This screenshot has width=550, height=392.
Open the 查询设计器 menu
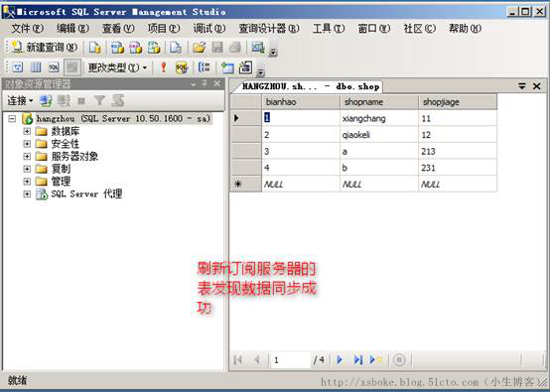click(269, 28)
